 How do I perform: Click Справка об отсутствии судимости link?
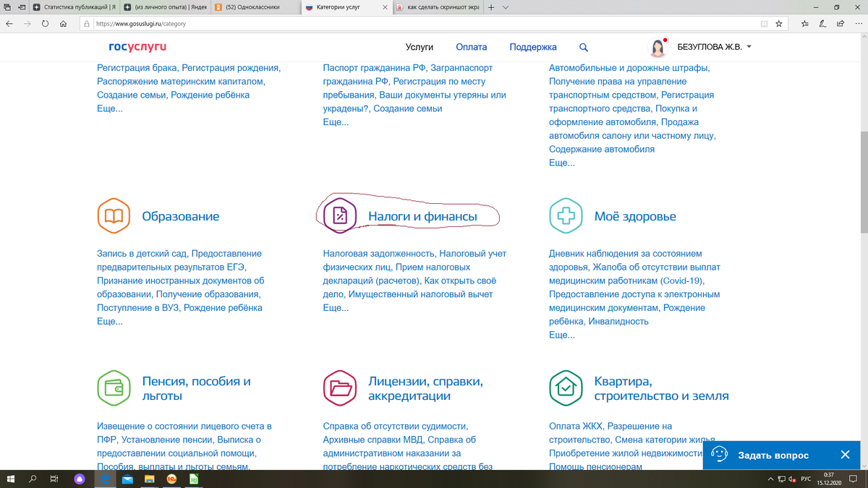[x=394, y=427]
